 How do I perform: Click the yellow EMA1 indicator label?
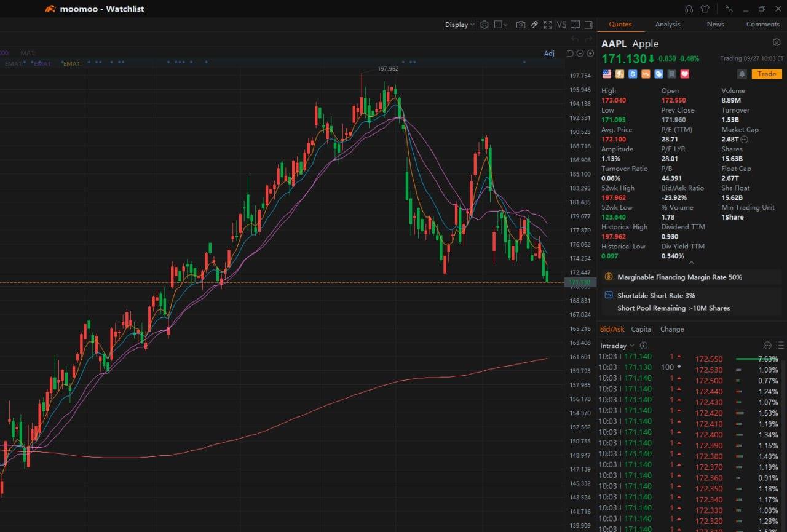[72, 63]
